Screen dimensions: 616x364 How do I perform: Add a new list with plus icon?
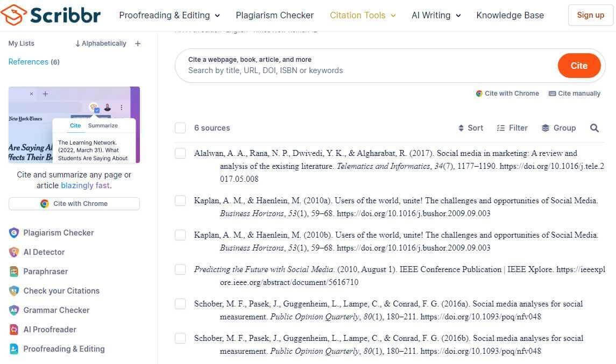coord(138,44)
